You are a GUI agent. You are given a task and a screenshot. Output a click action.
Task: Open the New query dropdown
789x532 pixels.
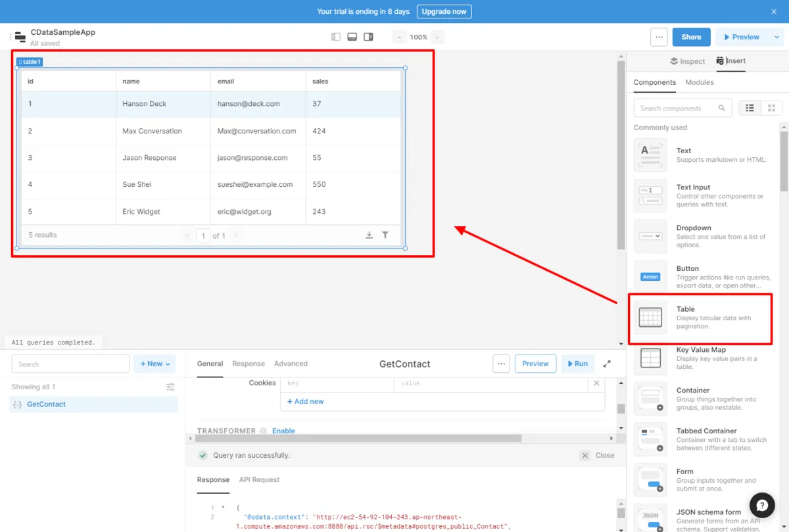[x=155, y=364]
